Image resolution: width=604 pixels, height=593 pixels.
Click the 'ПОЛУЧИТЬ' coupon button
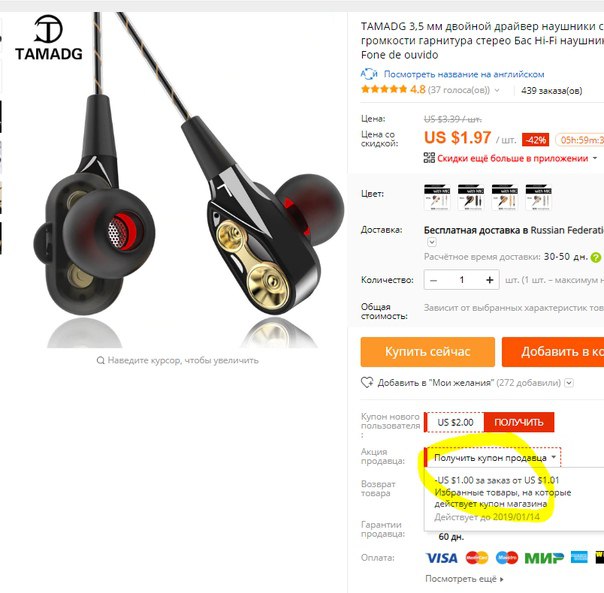(518, 422)
